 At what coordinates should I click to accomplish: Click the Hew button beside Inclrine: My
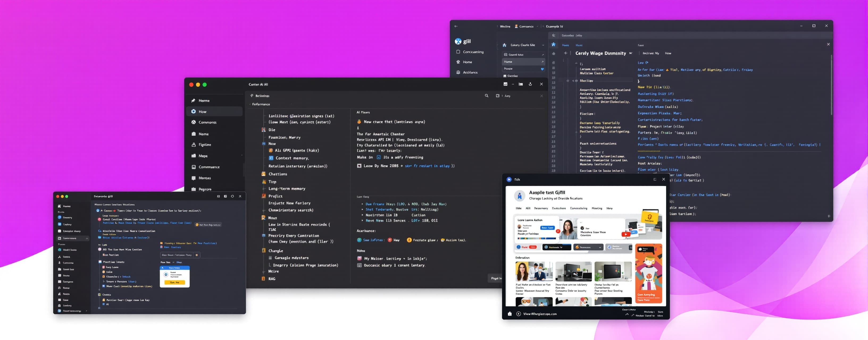pyautogui.click(x=668, y=53)
